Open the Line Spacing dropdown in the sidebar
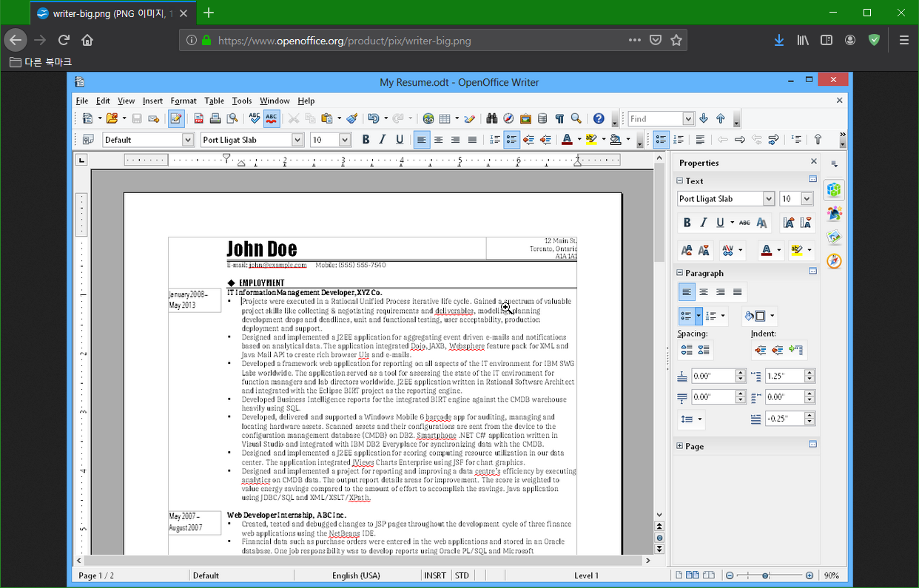 (692, 419)
